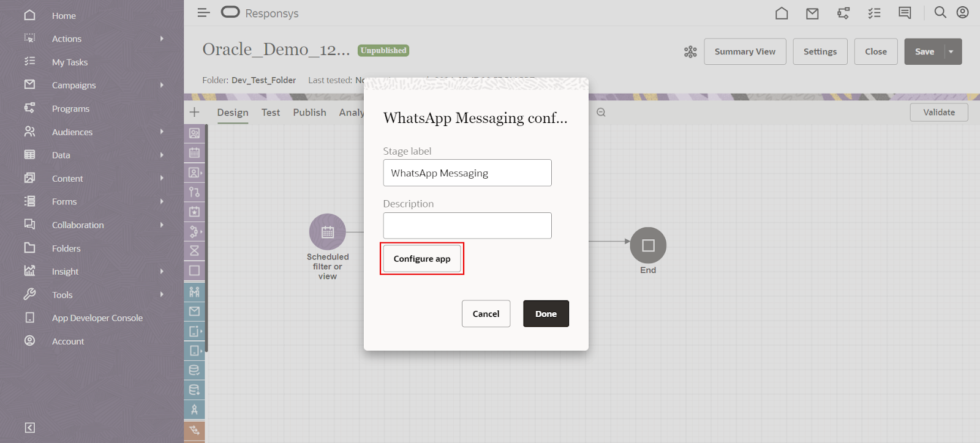980x443 pixels.
Task: Expand the Forms submenu arrow
Action: pos(162,201)
